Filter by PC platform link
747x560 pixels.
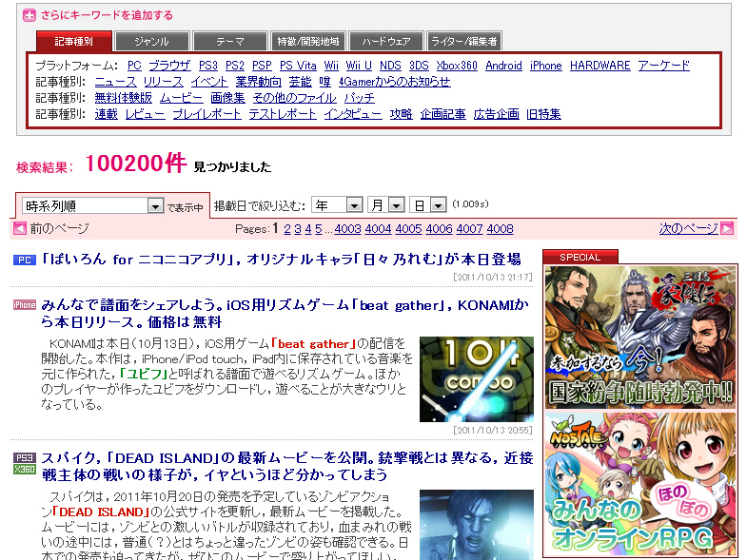[x=134, y=66]
